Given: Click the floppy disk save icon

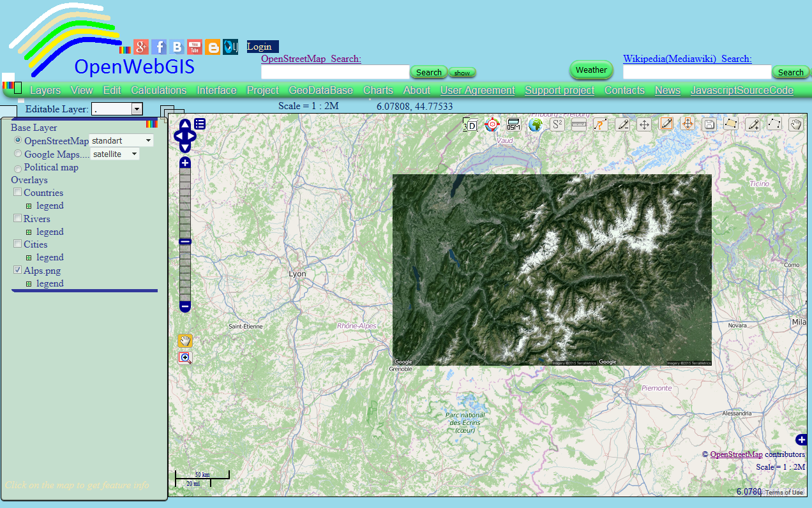Looking at the screenshot, I should pyautogui.click(x=709, y=124).
